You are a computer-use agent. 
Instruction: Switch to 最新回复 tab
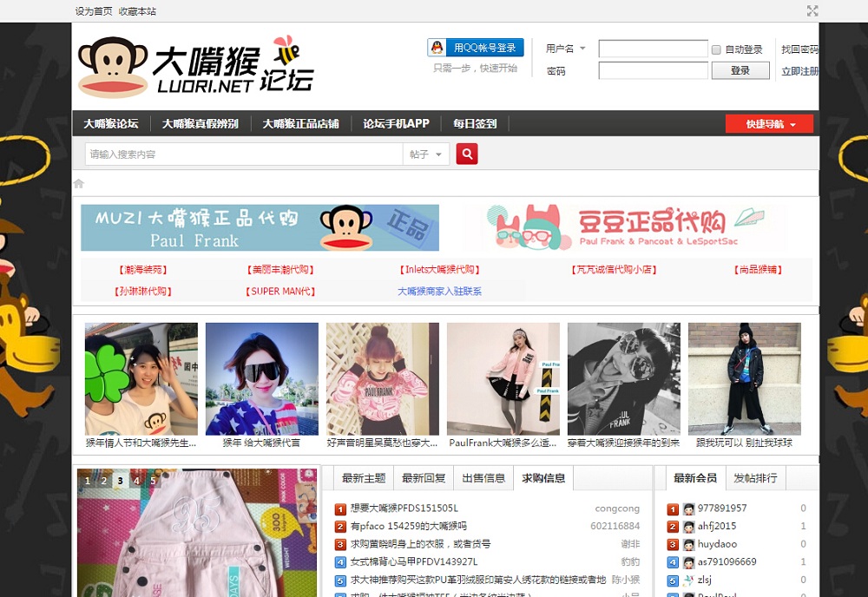424,478
